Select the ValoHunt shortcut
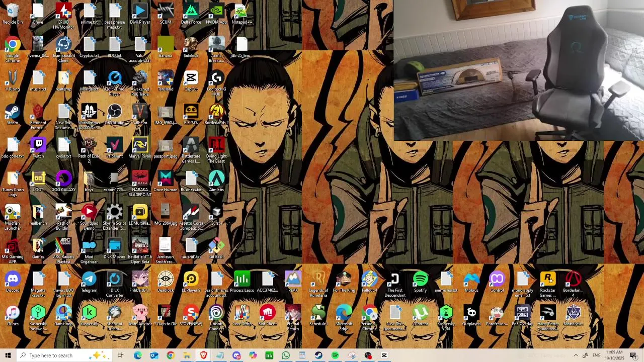The width and height of the screenshot is (644, 362). tap(115, 148)
